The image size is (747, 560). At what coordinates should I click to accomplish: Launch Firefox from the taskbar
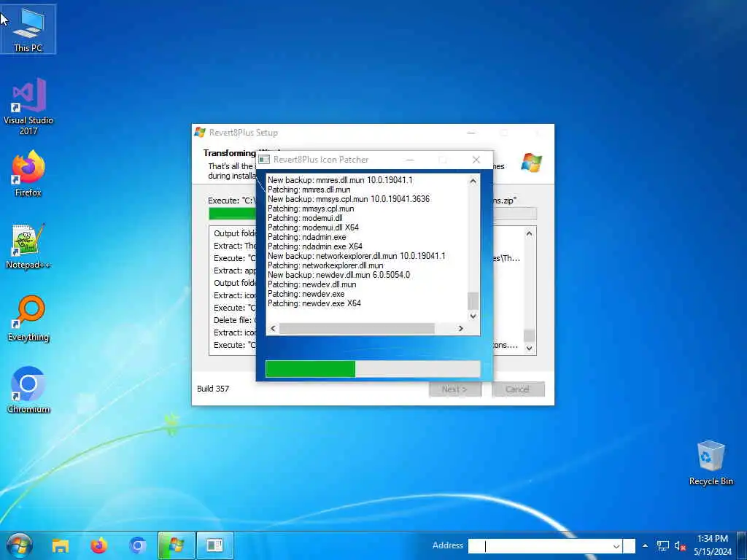[99, 545]
